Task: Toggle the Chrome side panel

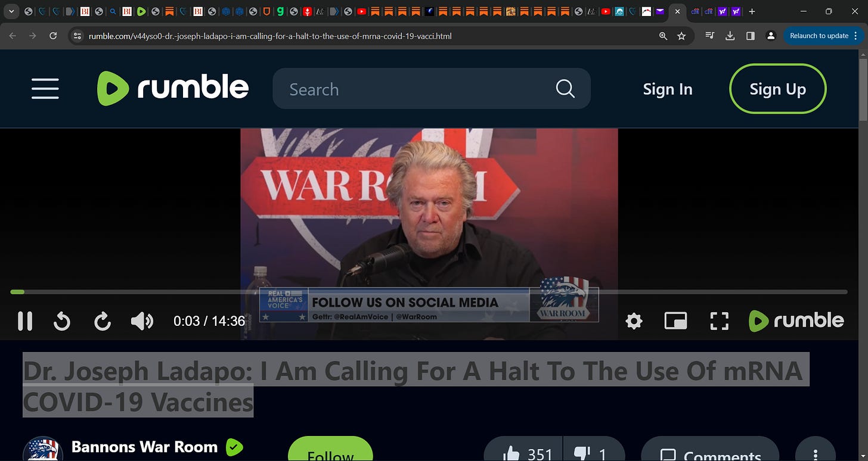Action: click(750, 36)
